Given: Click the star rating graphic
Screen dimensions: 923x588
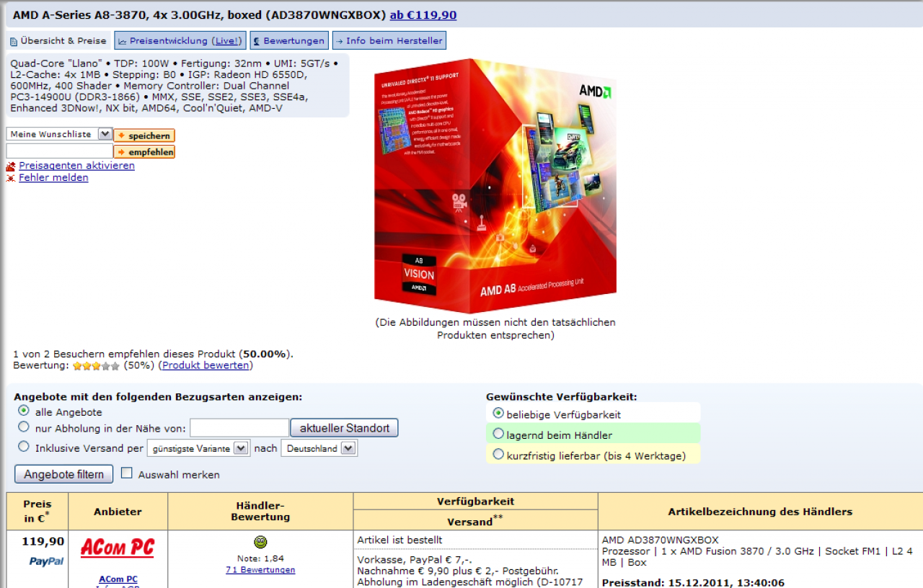Looking at the screenshot, I should (x=96, y=366).
